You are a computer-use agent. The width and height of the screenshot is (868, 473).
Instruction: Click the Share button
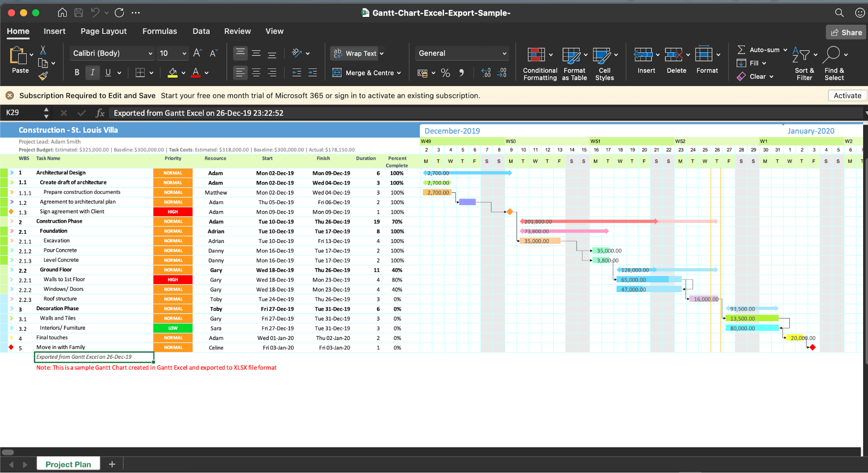[x=846, y=32]
